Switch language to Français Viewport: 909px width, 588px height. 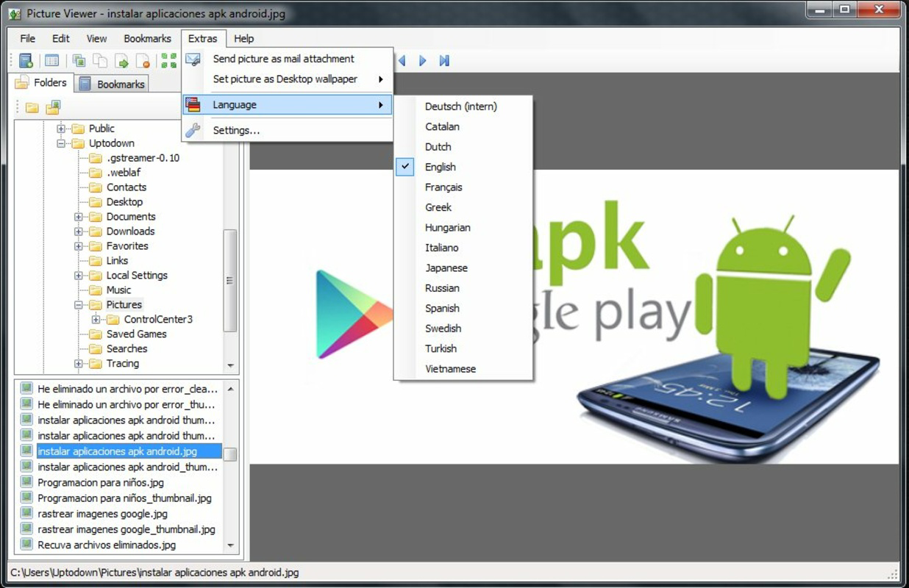[x=463, y=187]
